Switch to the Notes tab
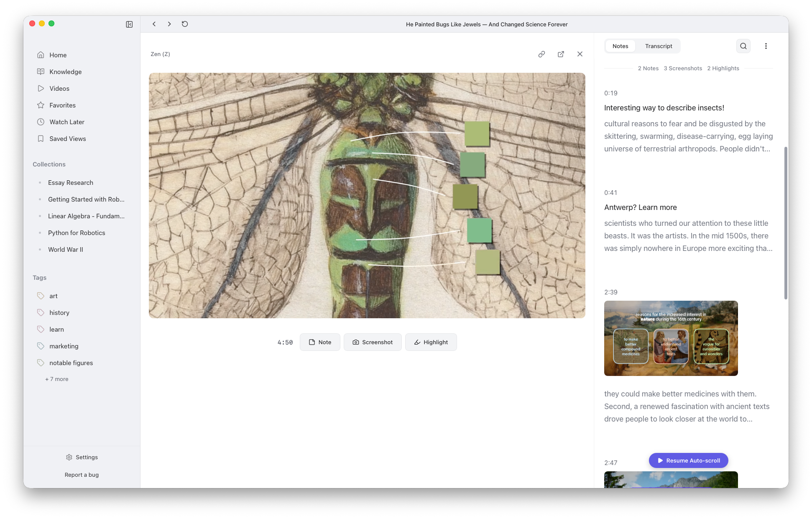The height and width of the screenshot is (519, 812). (x=620, y=46)
